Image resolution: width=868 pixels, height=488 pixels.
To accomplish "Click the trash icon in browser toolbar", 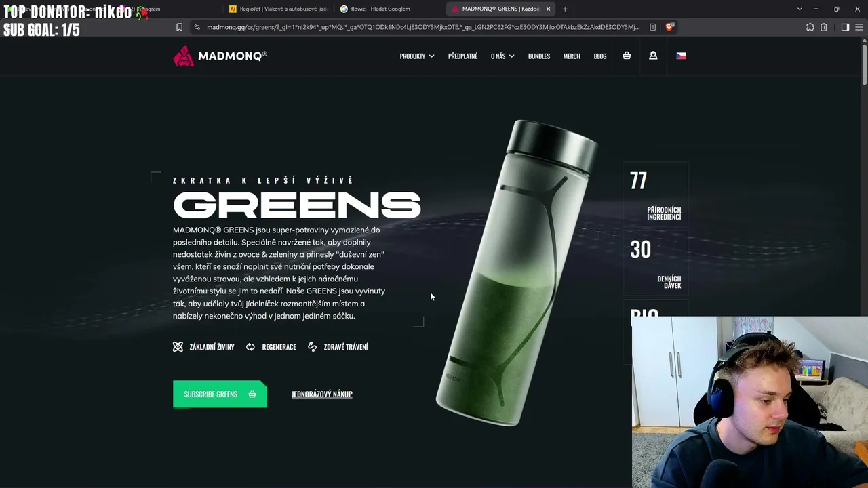I will pos(823,27).
